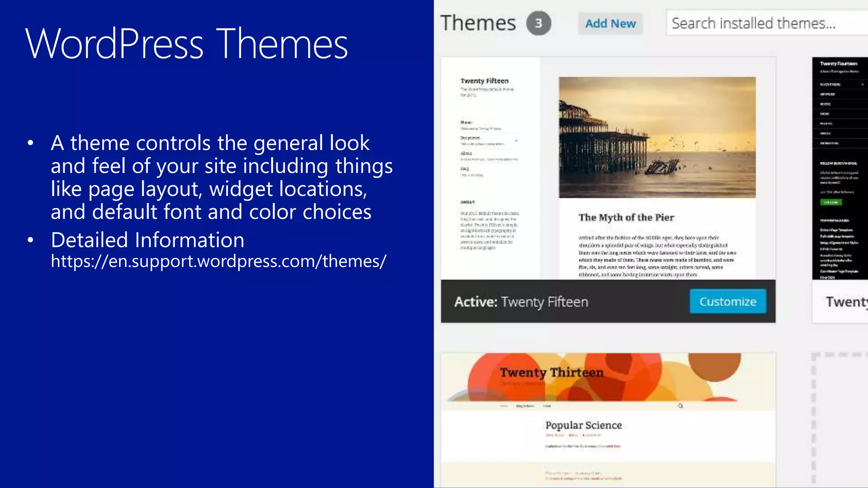The image size is (868, 488).
Task: Click the search magnifier in Twenty Thirteen preview
Action: pos(680,406)
